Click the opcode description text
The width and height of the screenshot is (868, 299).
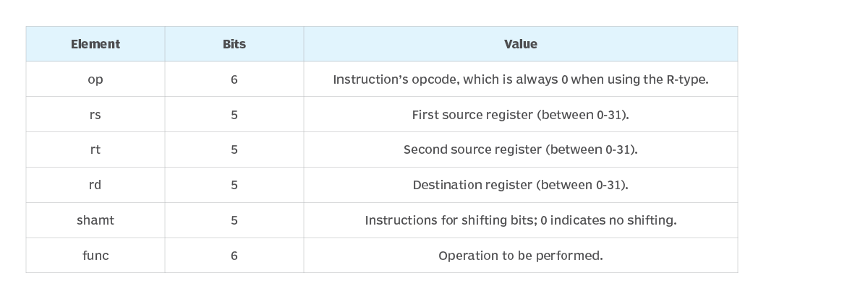click(520, 79)
